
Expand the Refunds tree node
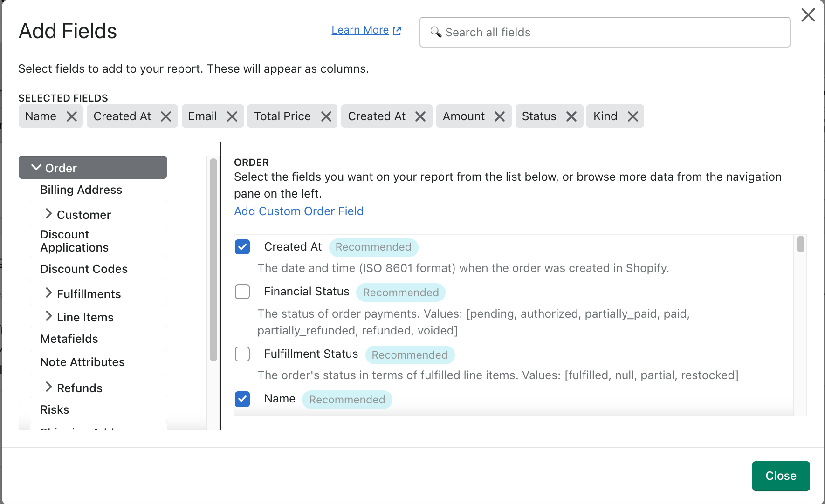pyautogui.click(x=48, y=387)
